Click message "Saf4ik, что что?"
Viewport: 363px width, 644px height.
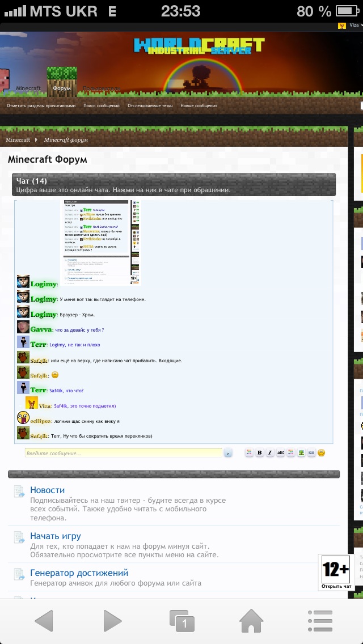66,391
